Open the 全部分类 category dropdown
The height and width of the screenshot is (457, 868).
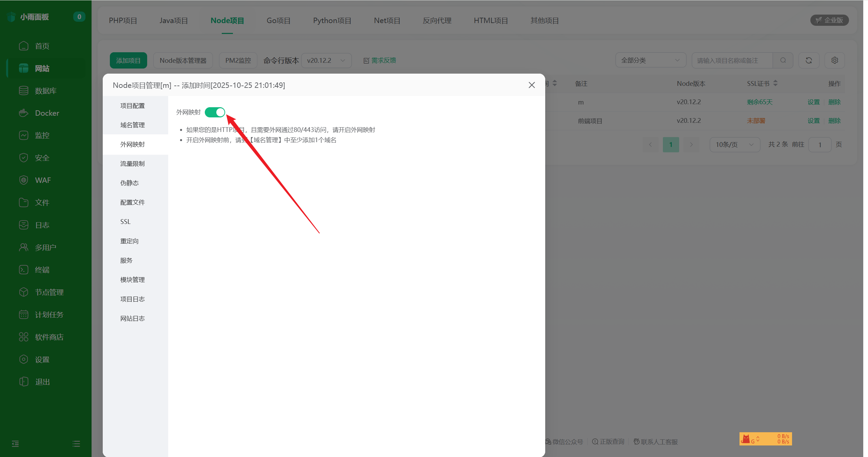[650, 60]
